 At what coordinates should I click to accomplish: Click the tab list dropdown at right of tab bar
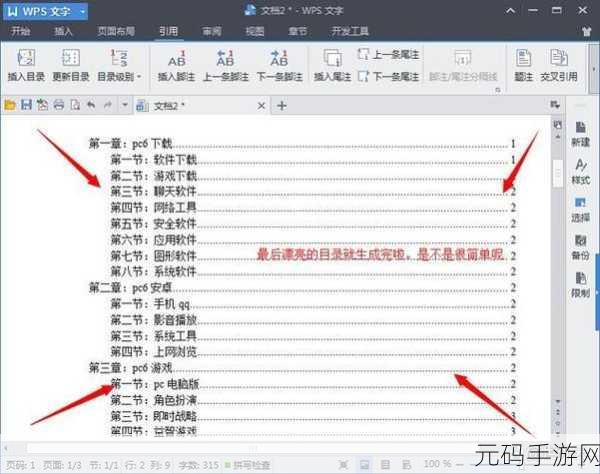tap(555, 104)
